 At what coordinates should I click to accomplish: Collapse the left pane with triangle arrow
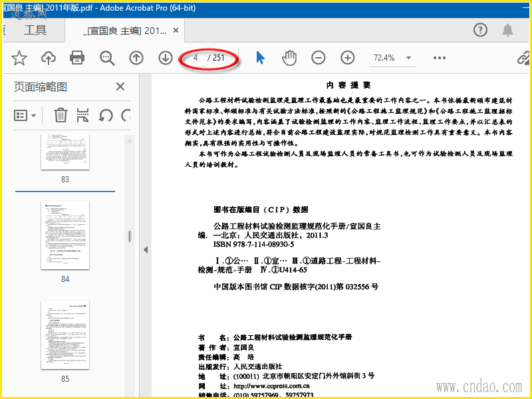[x=146, y=250]
